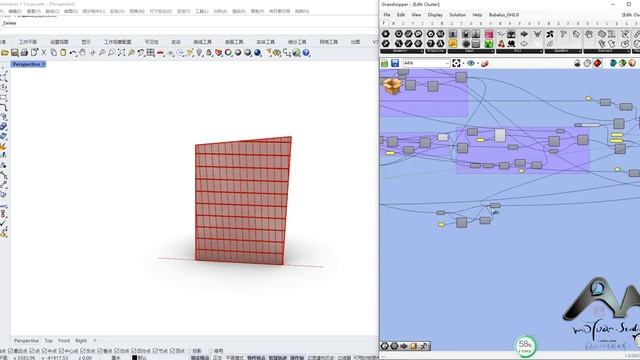640x360 pixels.
Task: Toggle 中心点 osnap checkbox
Action: pos(61,351)
